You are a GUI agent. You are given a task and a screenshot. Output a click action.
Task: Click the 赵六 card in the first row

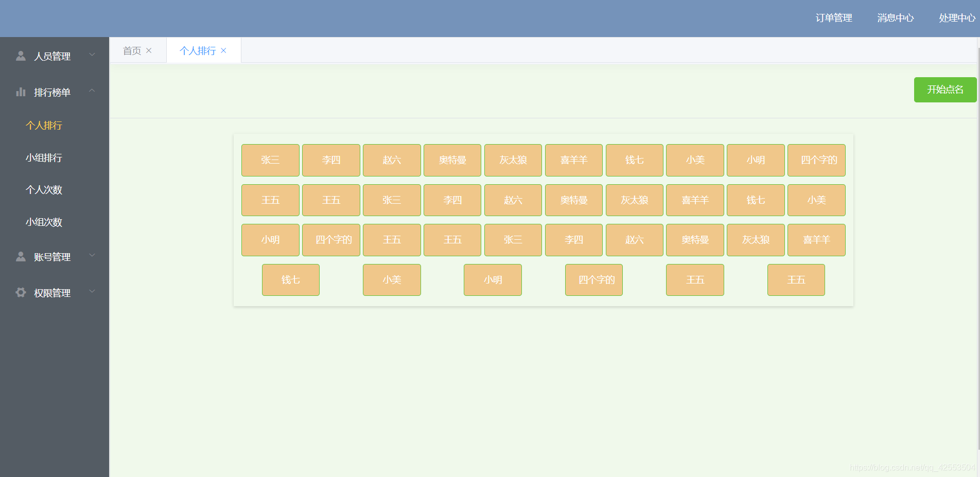[392, 160]
